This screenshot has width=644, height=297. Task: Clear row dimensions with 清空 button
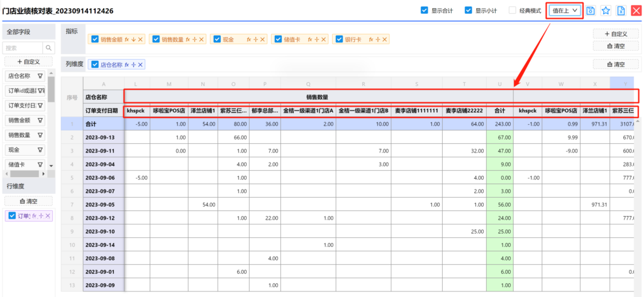coord(28,201)
